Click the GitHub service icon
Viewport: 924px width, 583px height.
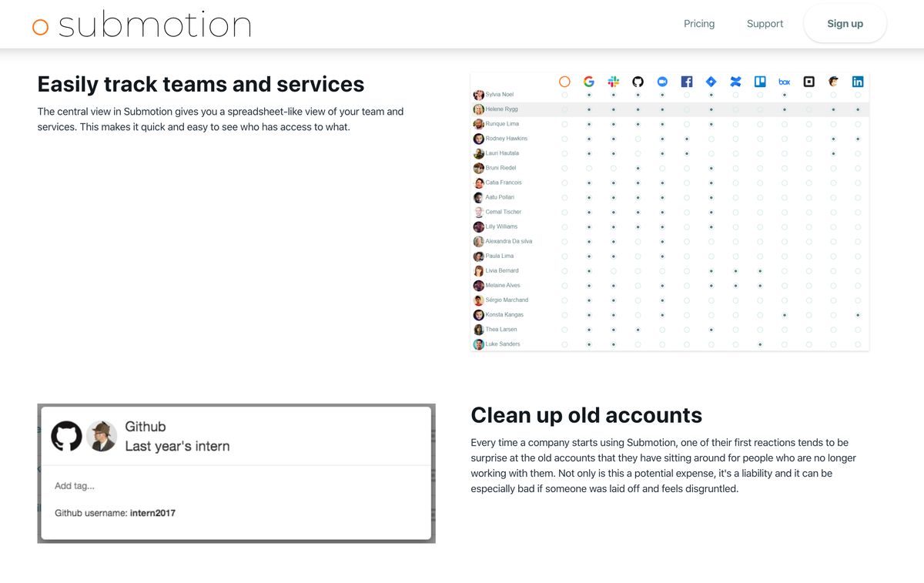click(x=638, y=81)
